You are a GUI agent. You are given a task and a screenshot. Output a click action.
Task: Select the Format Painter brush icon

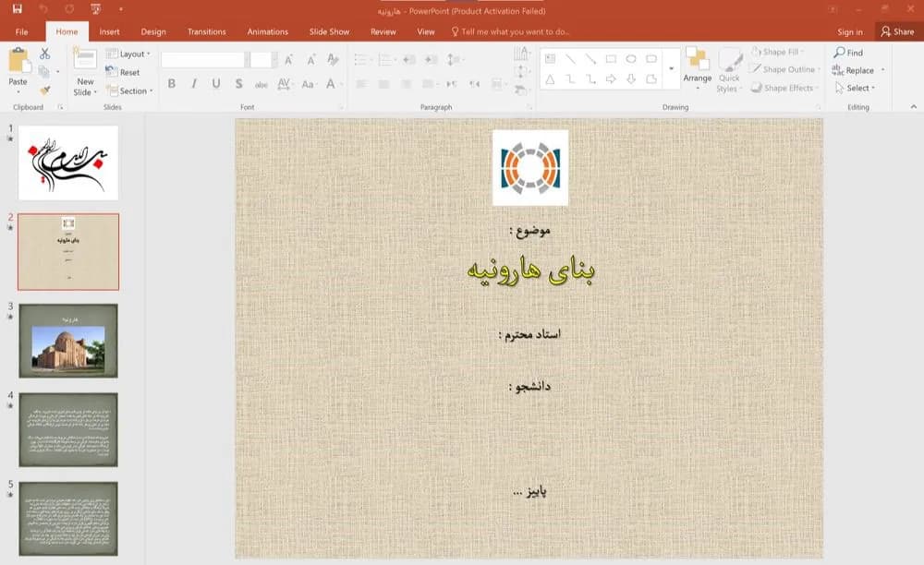click(x=44, y=90)
